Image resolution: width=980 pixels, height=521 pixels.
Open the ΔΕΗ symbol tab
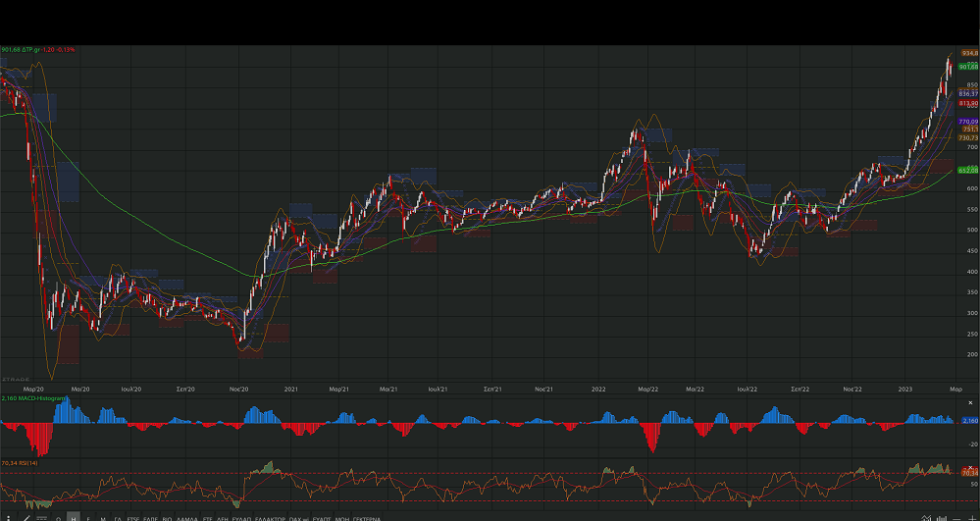(223, 518)
